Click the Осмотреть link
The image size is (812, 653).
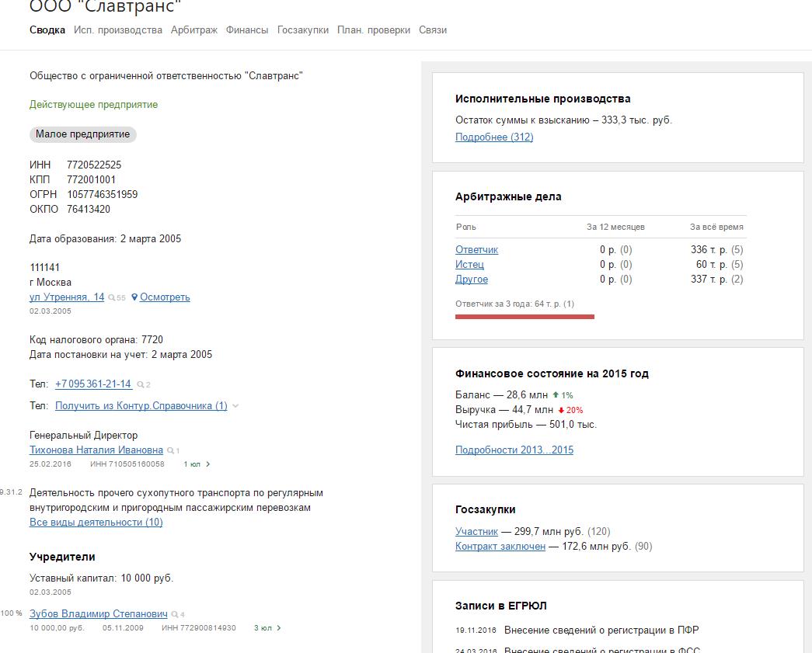(x=165, y=297)
